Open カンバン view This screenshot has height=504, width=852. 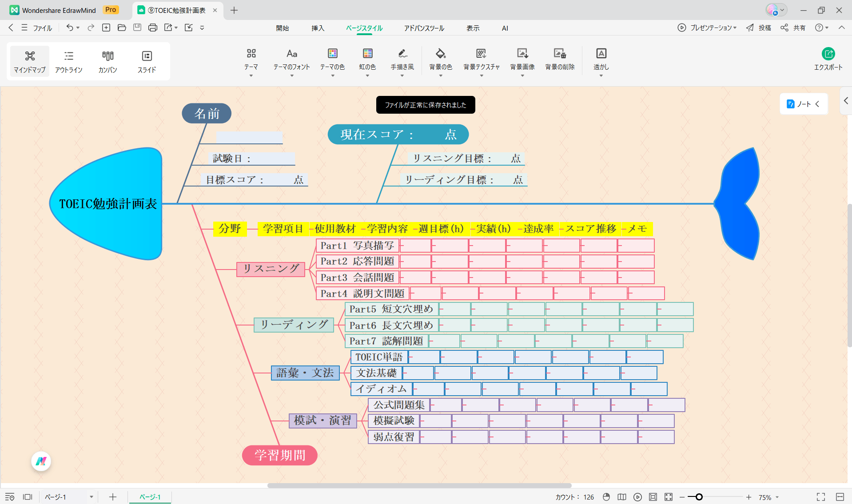(107, 61)
